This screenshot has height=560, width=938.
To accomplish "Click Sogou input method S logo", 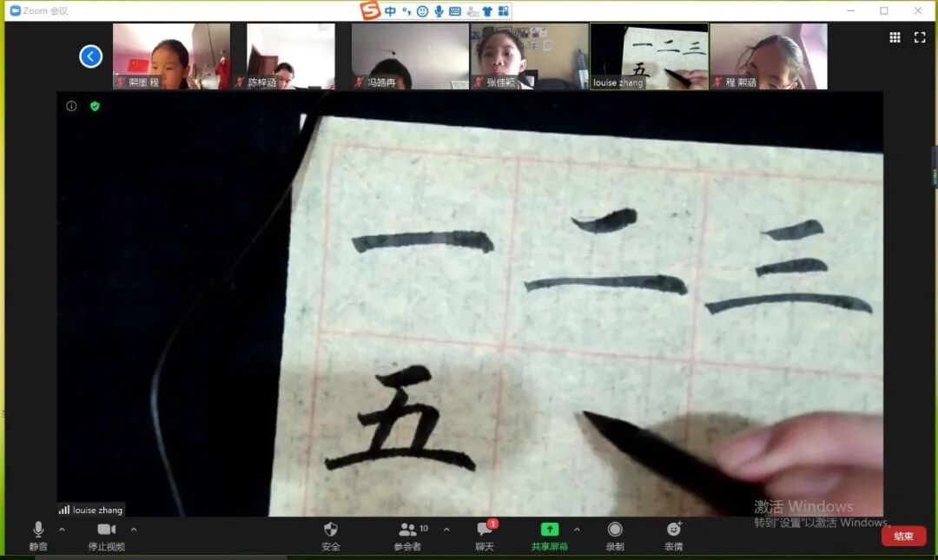I will click(x=370, y=10).
